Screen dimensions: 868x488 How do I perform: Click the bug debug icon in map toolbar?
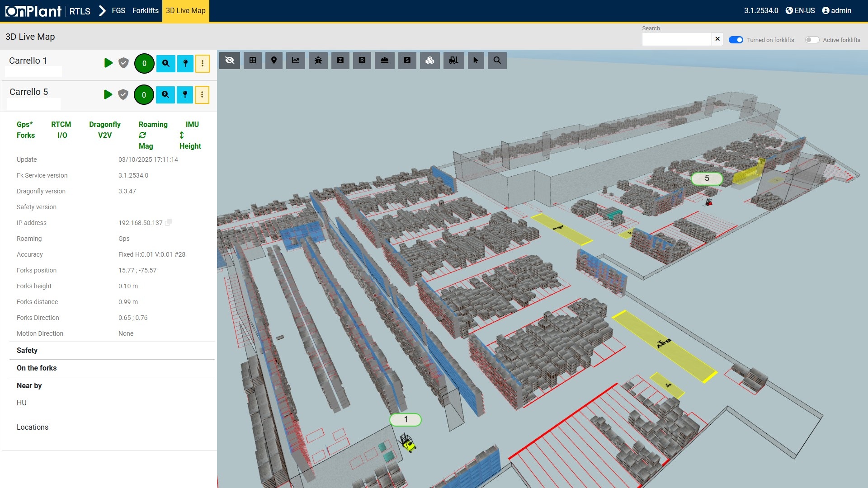coord(318,60)
